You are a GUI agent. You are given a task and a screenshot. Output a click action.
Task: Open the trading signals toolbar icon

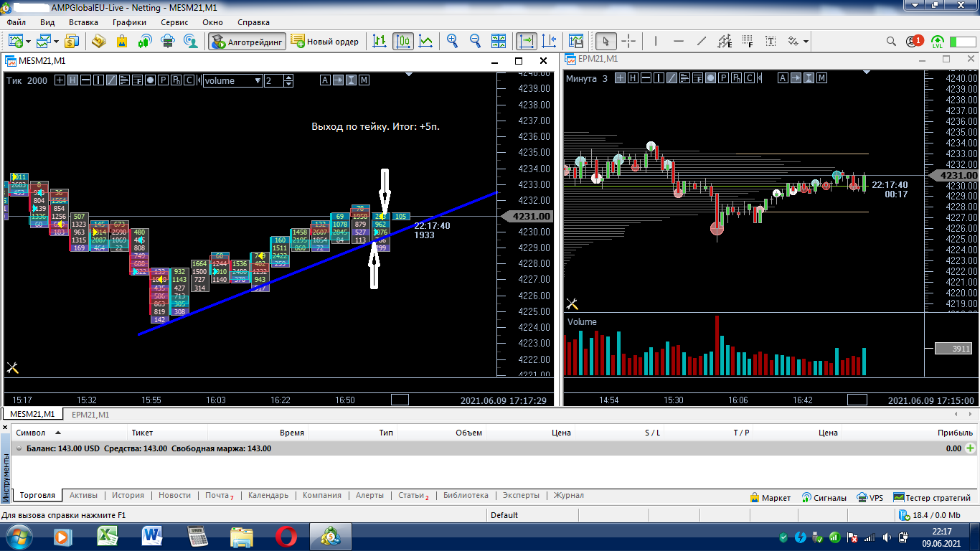coord(145,41)
